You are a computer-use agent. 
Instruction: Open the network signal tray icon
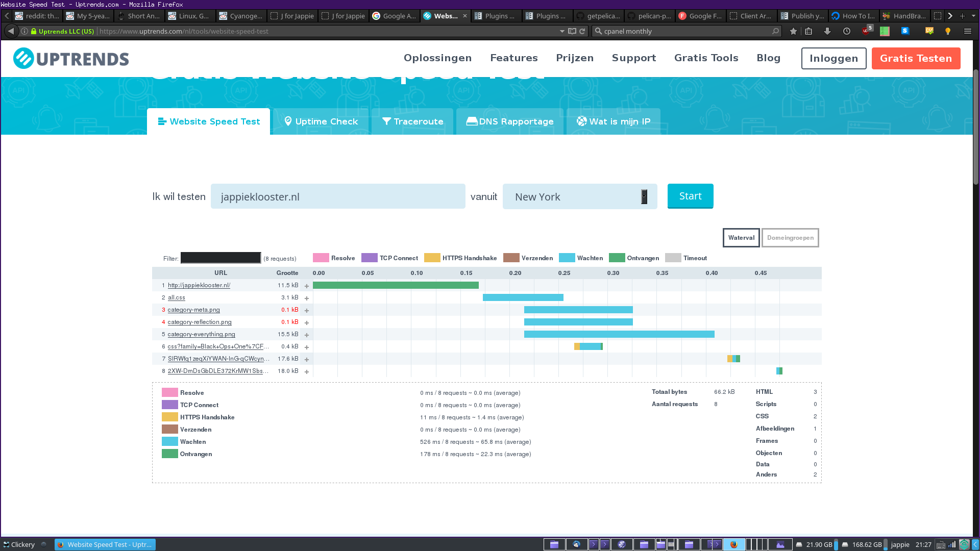click(952, 545)
